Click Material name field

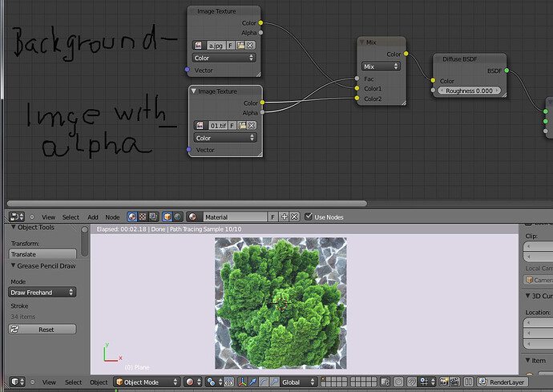pyautogui.click(x=235, y=216)
